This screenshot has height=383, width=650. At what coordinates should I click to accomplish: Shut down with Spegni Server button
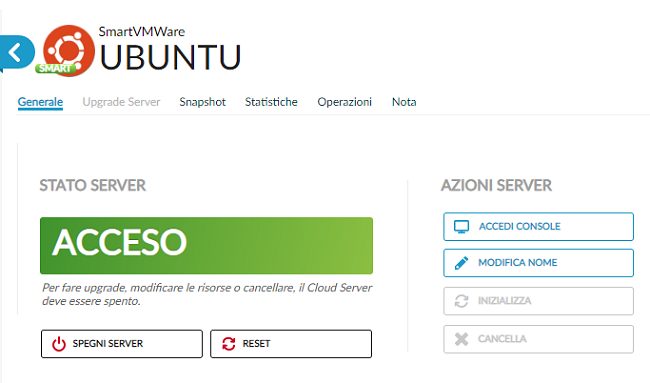(x=122, y=344)
